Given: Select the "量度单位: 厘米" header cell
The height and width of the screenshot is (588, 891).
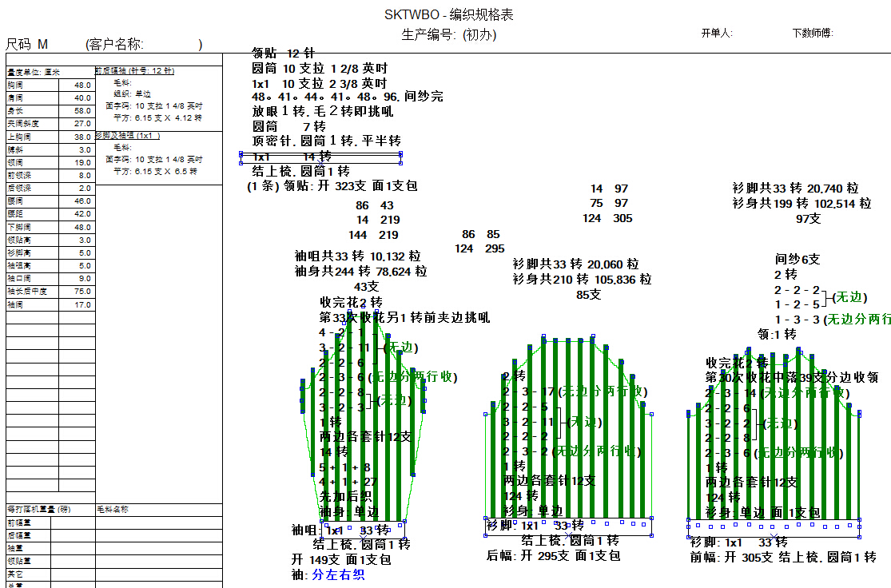Looking at the screenshot, I should click(x=50, y=72).
